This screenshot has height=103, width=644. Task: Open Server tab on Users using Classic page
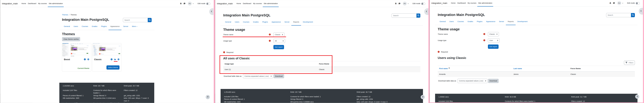tap(502, 21)
